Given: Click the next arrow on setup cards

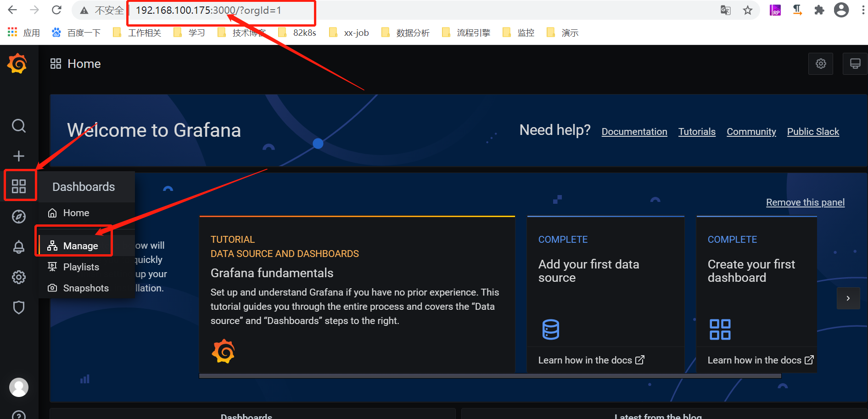Looking at the screenshot, I should 848,298.
